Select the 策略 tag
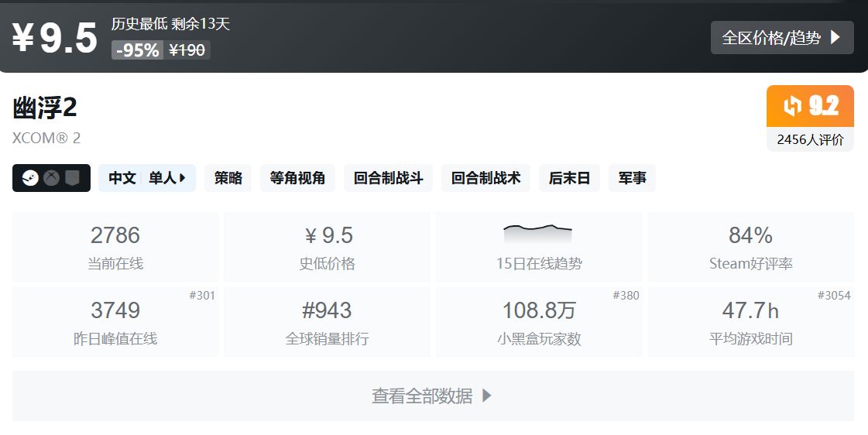The height and width of the screenshot is (435, 868). tap(228, 178)
